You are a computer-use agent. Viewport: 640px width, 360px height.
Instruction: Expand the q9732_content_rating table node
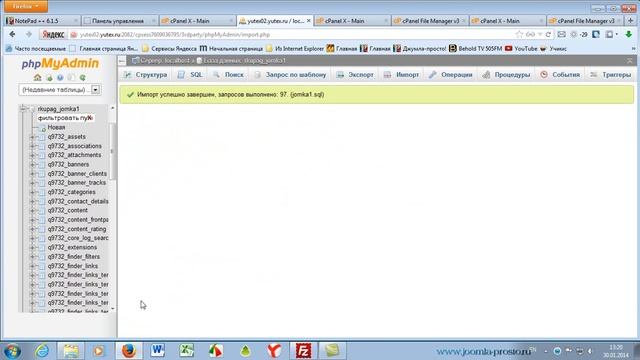coord(33,229)
